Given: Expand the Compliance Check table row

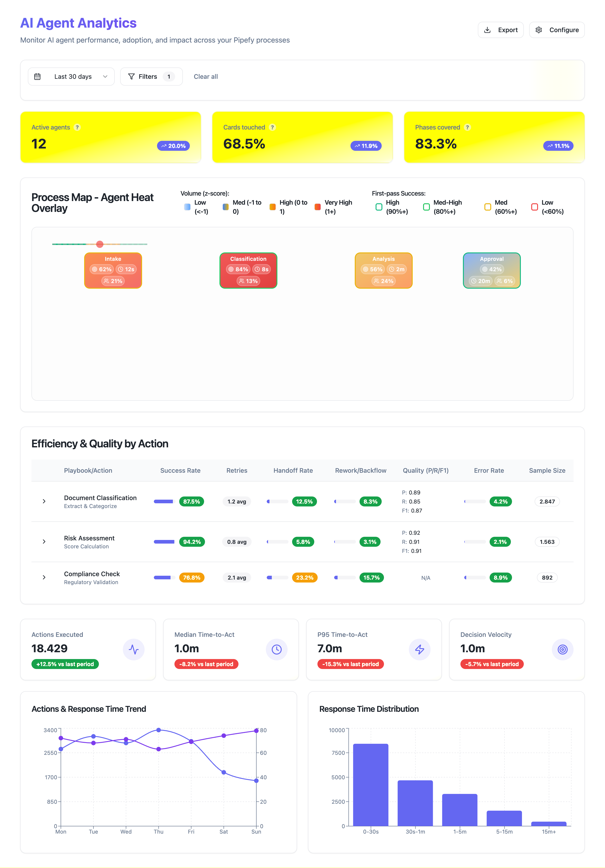Looking at the screenshot, I should (44, 577).
